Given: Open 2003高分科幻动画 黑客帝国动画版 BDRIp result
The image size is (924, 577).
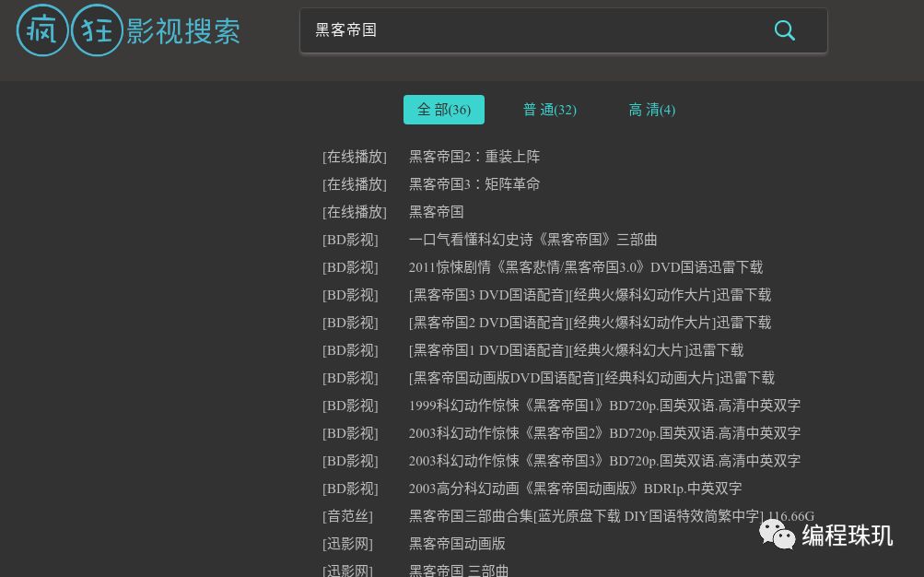Looking at the screenshot, I should (x=575, y=489).
